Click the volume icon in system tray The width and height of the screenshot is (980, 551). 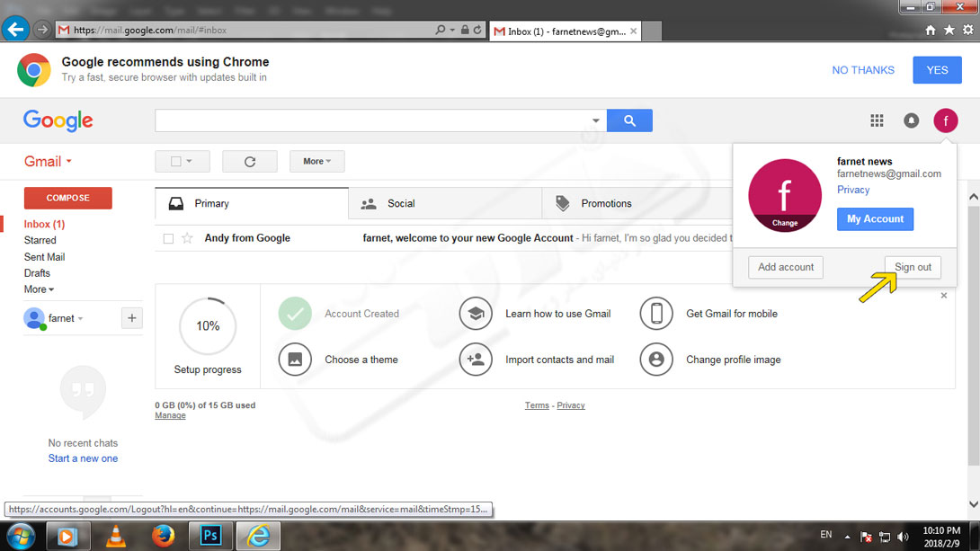(x=903, y=537)
